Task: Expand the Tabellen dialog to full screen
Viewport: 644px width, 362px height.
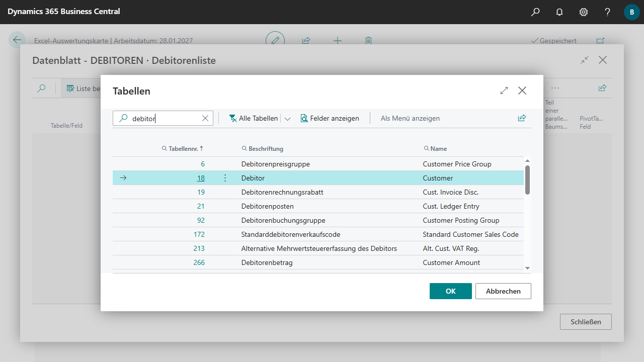Action: [504, 90]
